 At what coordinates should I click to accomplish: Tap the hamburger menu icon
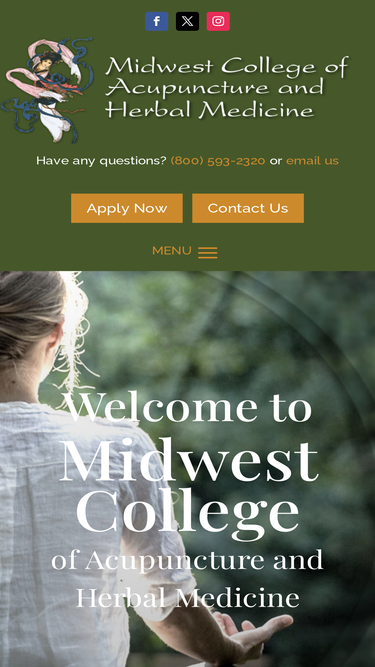(x=207, y=252)
